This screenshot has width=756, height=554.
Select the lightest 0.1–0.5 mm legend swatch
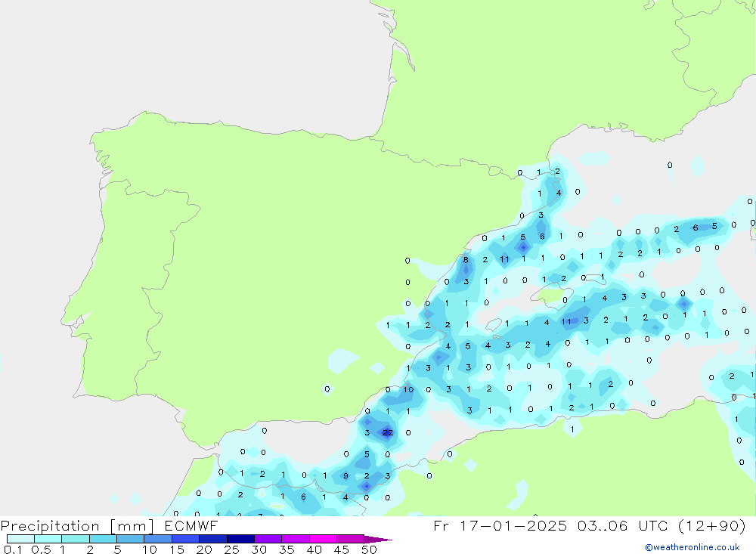20,539
